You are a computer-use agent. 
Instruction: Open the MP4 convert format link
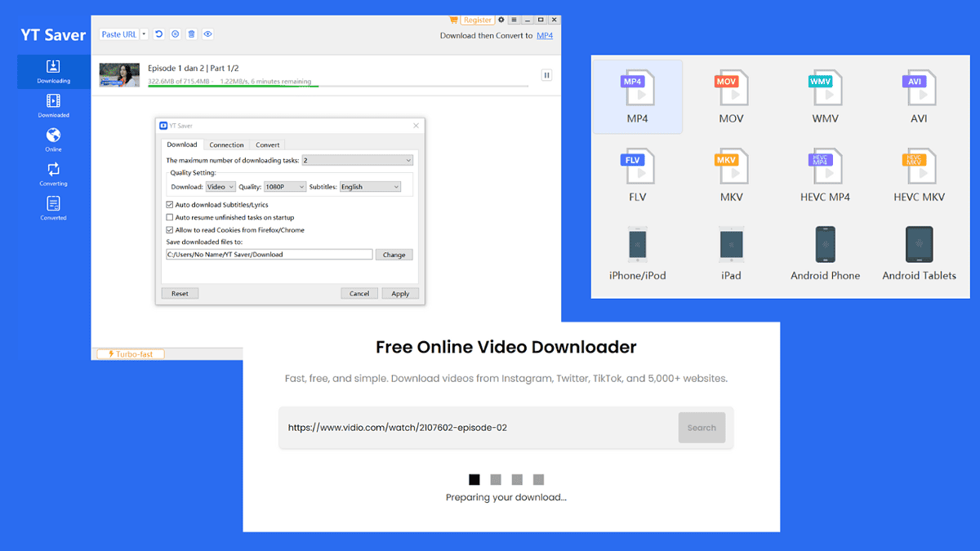(x=545, y=36)
